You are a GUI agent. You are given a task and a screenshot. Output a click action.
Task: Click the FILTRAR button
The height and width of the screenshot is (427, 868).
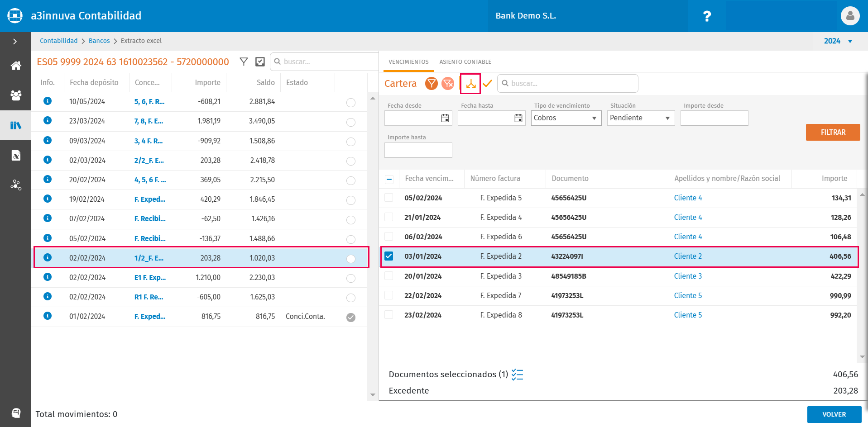click(x=833, y=132)
